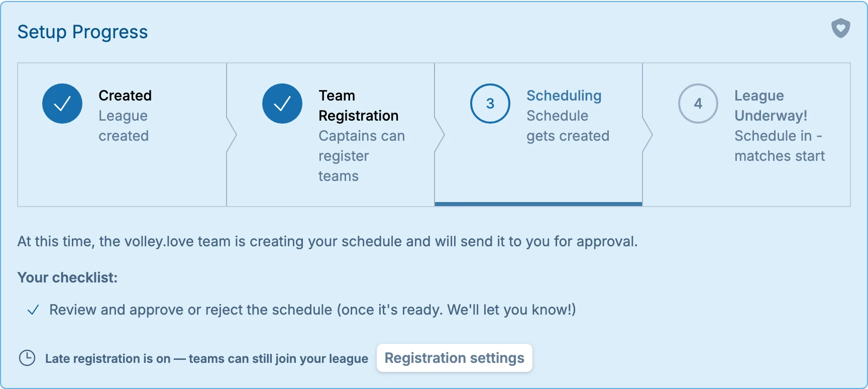868x389 pixels.
Task: Click the checkmark icon on Team Registration step
Action: 282,104
